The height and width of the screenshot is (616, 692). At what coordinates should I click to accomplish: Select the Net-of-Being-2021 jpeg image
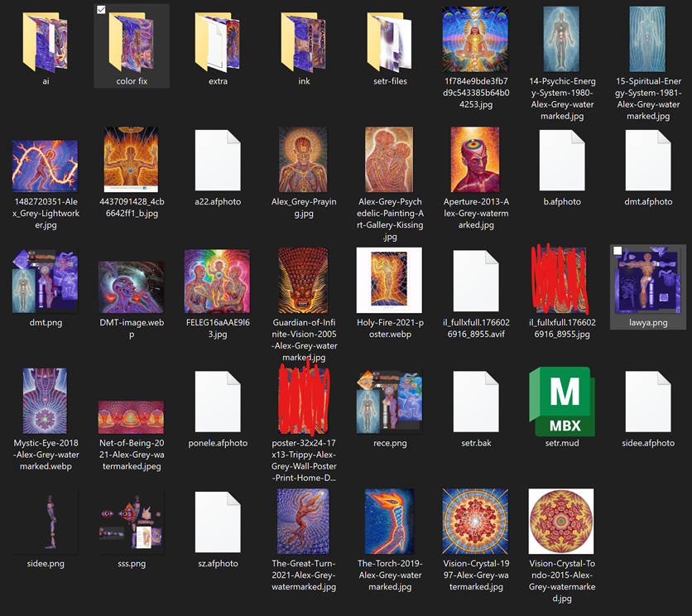pos(131,417)
